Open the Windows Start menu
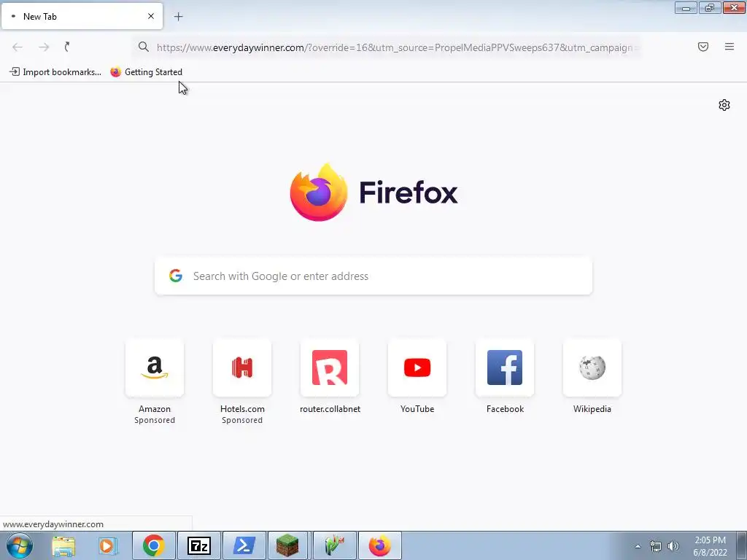The height and width of the screenshot is (560, 747). click(20, 545)
